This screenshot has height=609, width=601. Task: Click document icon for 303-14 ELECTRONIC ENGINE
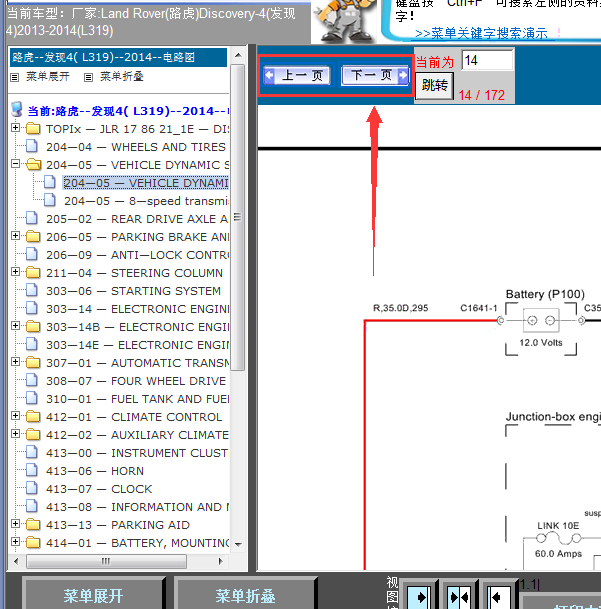coord(32,308)
